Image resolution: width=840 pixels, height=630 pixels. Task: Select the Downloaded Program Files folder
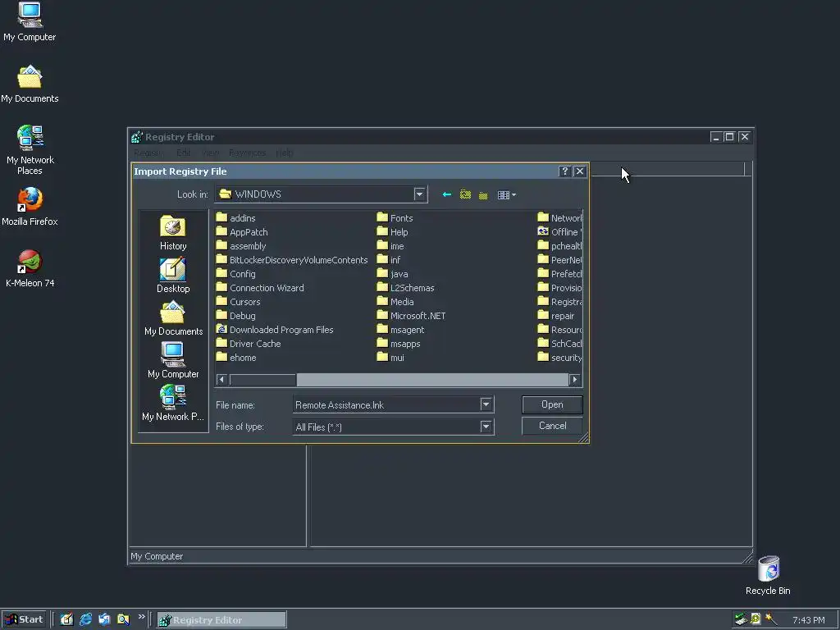click(x=274, y=330)
